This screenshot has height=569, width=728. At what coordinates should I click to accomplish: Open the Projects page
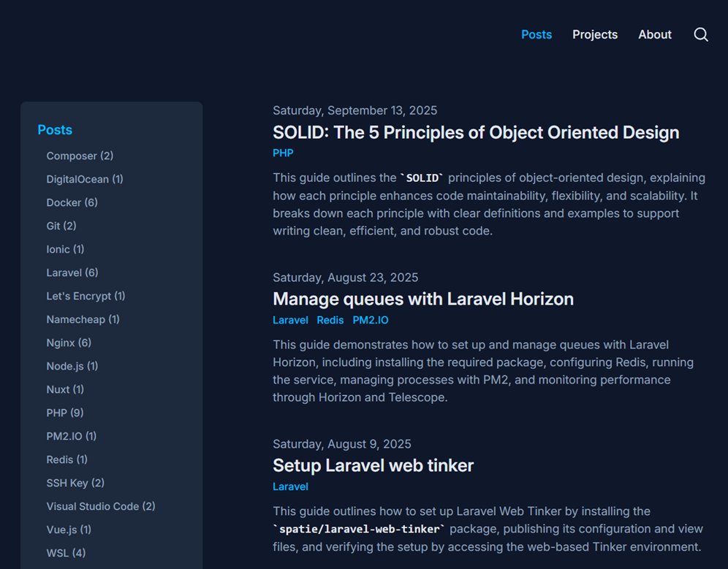tap(594, 35)
